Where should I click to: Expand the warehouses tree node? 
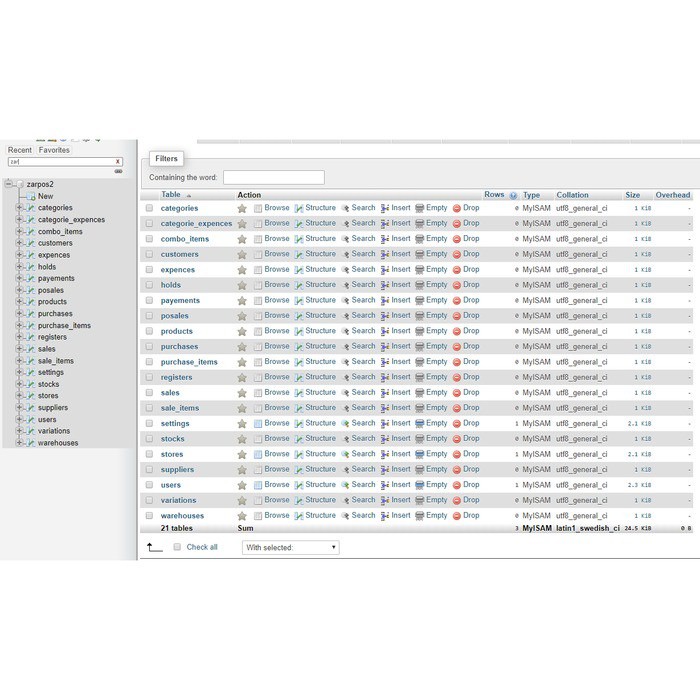(19, 443)
